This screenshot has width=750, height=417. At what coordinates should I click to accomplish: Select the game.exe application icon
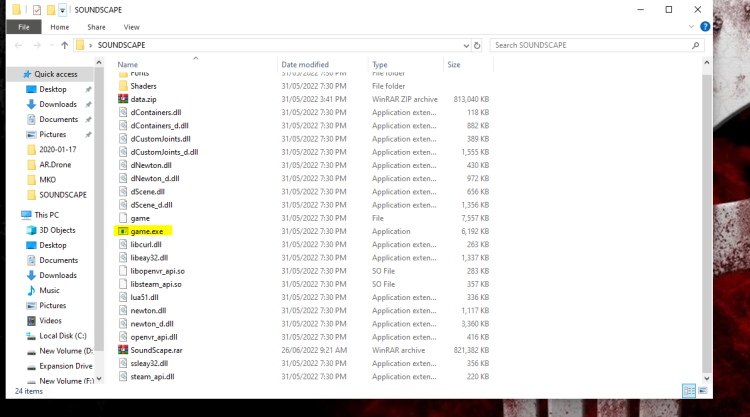click(123, 231)
